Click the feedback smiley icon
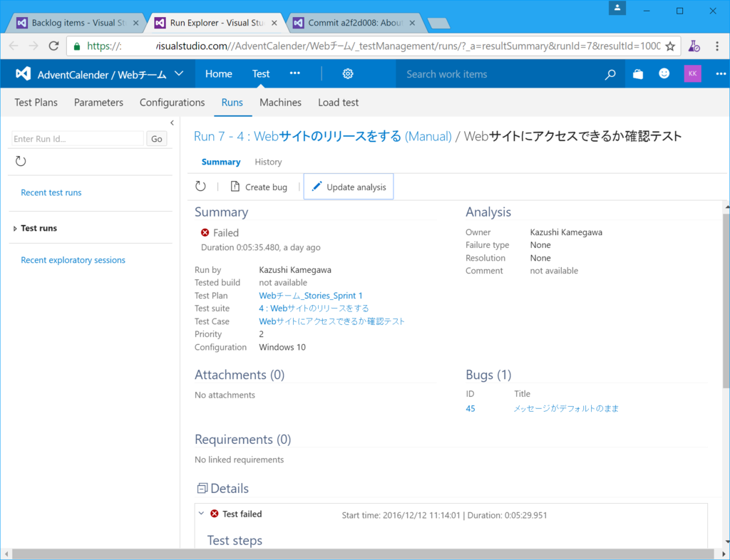The width and height of the screenshot is (730, 560). pyautogui.click(x=664, y=73)
